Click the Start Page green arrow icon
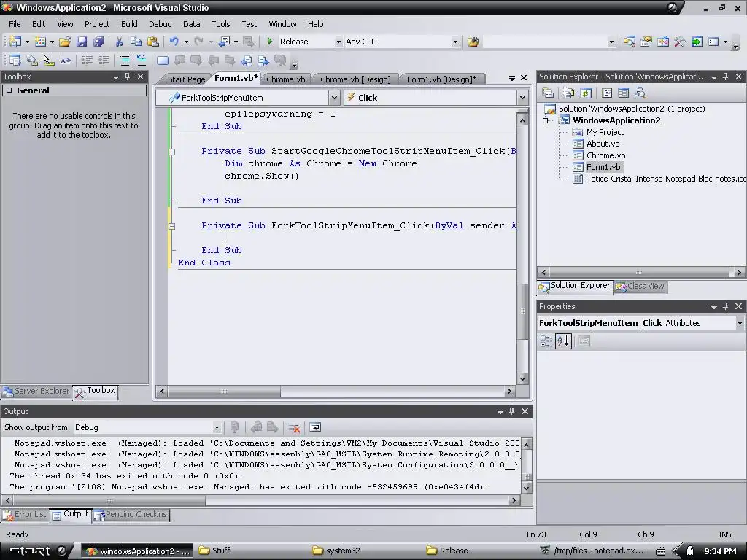This screenshot has height=560, width=747. [x=697, y=42]
